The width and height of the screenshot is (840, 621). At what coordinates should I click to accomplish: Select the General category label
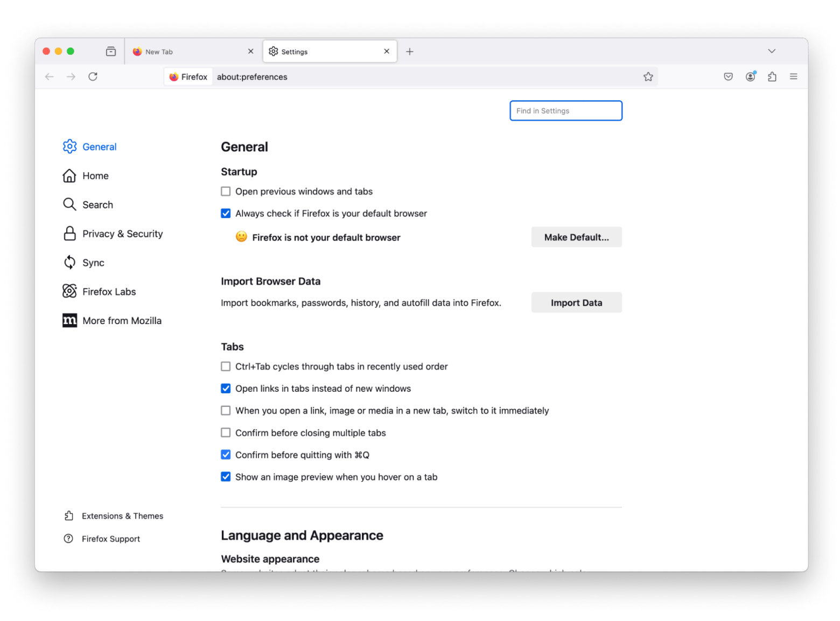(100, 147)
